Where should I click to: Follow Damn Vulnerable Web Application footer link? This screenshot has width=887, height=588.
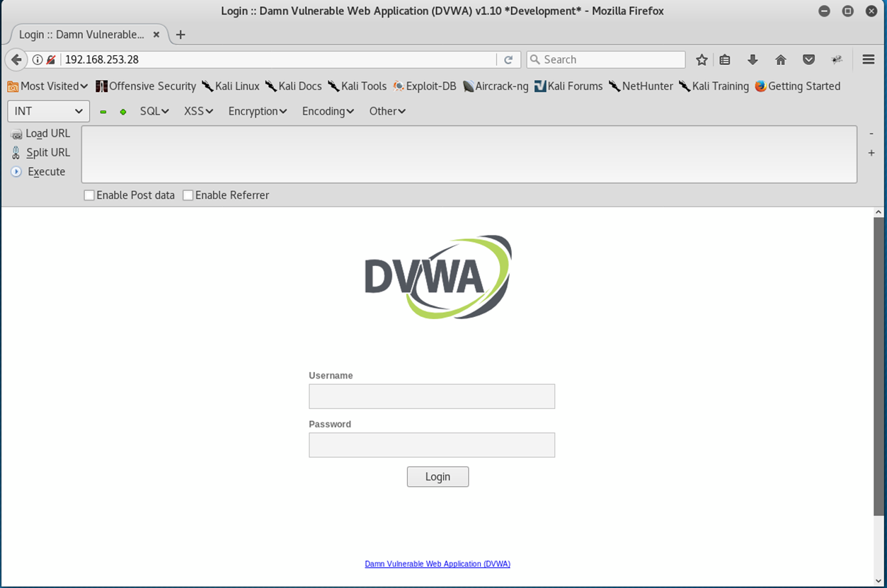[x=437, y=564]
